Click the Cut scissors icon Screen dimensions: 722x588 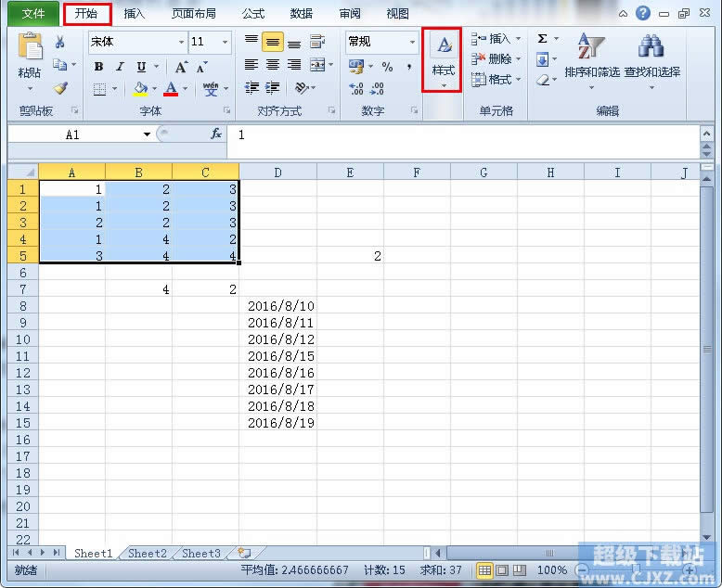59,43
